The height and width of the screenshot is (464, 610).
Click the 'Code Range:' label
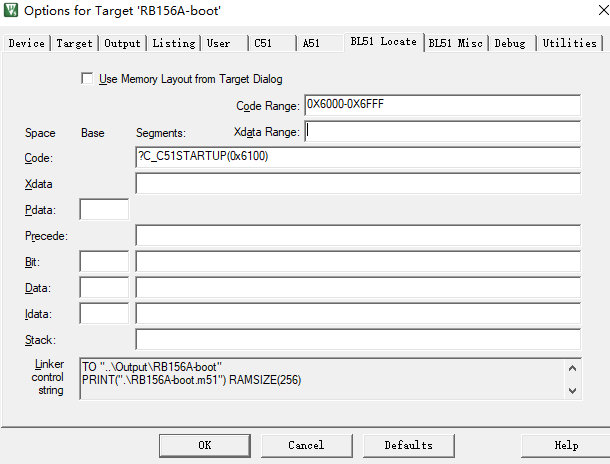point(268,106)
